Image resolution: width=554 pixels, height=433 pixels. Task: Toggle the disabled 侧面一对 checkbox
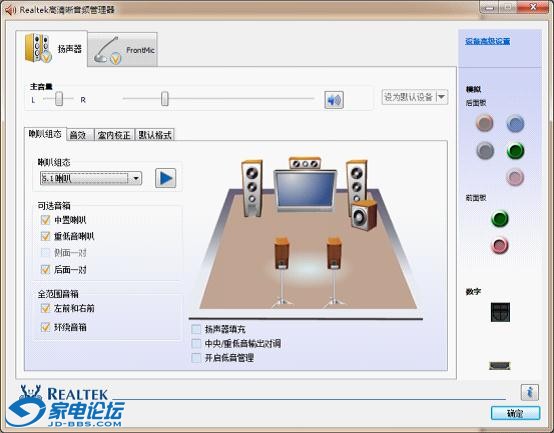pyautogui.click(x=46, y=253)
